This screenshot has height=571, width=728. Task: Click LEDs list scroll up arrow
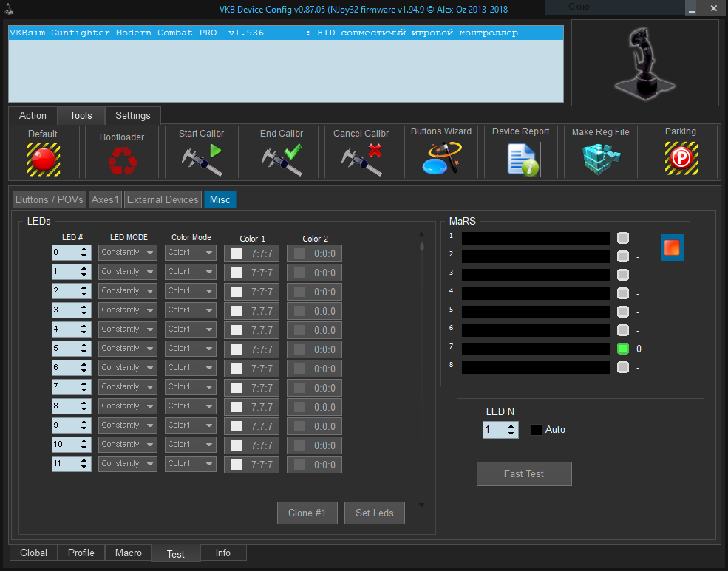pos(421,235)
